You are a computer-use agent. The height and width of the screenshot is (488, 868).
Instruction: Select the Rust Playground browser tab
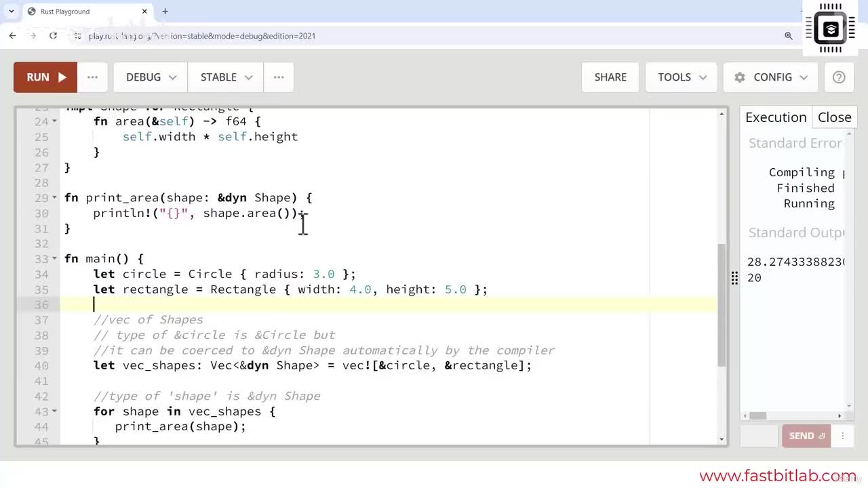pyautogui.click(x=87, y=12)
